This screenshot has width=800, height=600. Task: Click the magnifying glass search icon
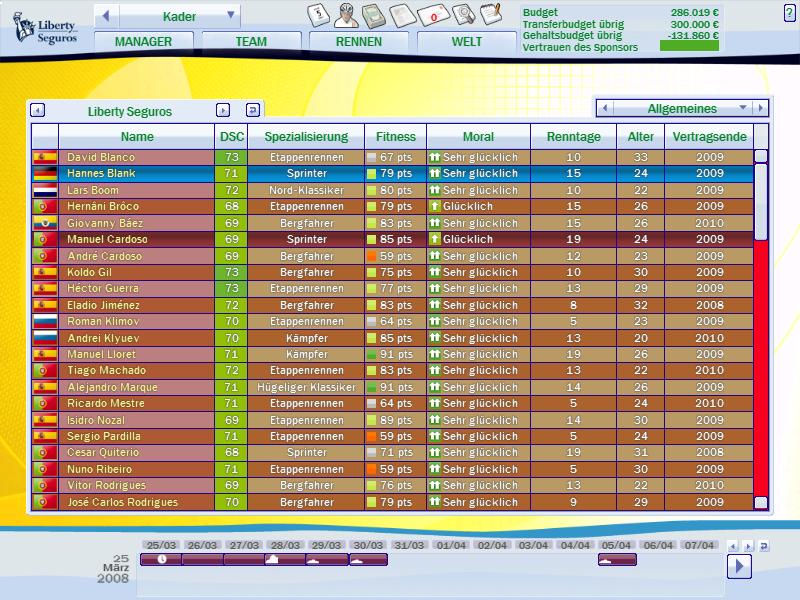coord(463,15)
